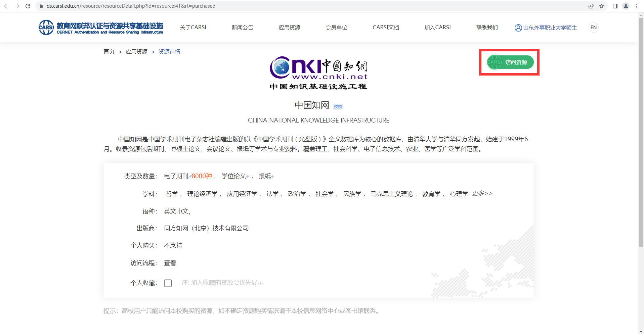Image resolution: width=644 pixels, height=334 pixels.
Task: Click 民族学 subject
Action: (352, 194)
